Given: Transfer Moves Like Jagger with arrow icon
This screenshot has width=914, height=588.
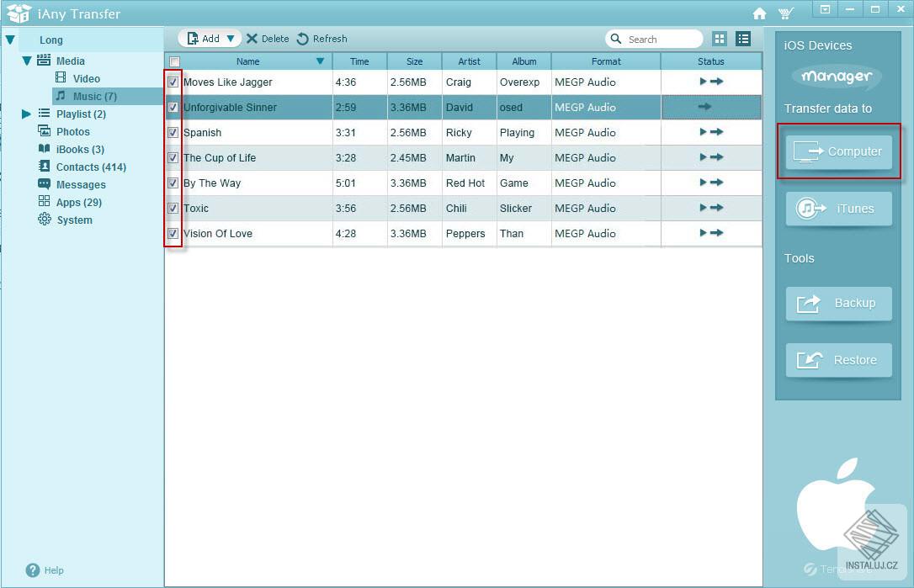Looking at the screenshot, I should [717, 82].
